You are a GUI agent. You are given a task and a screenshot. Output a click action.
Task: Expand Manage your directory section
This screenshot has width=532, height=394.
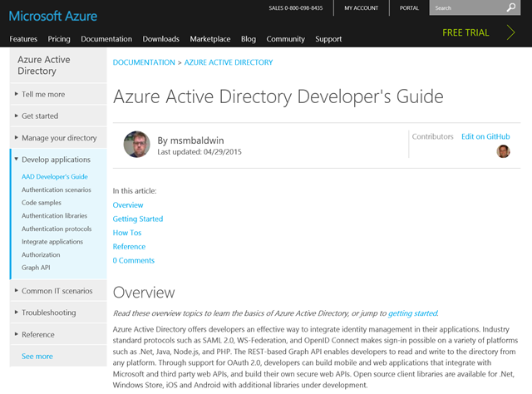pos(58,138)
